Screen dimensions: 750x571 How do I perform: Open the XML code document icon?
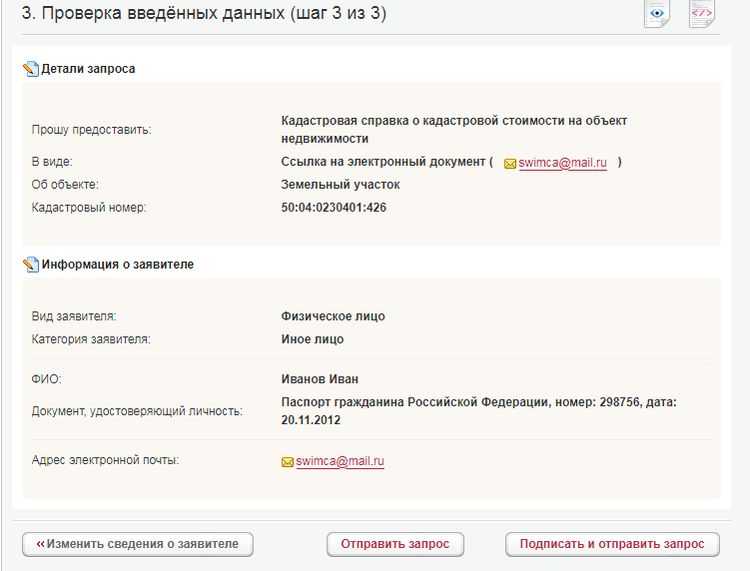pyautogui.click(x=702, y=13)
